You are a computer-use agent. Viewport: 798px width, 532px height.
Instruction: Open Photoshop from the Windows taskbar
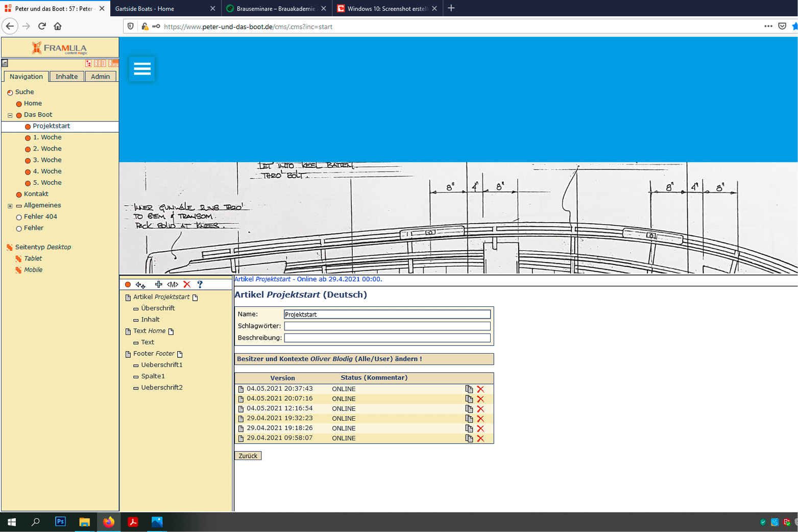[x=60, y=522]
